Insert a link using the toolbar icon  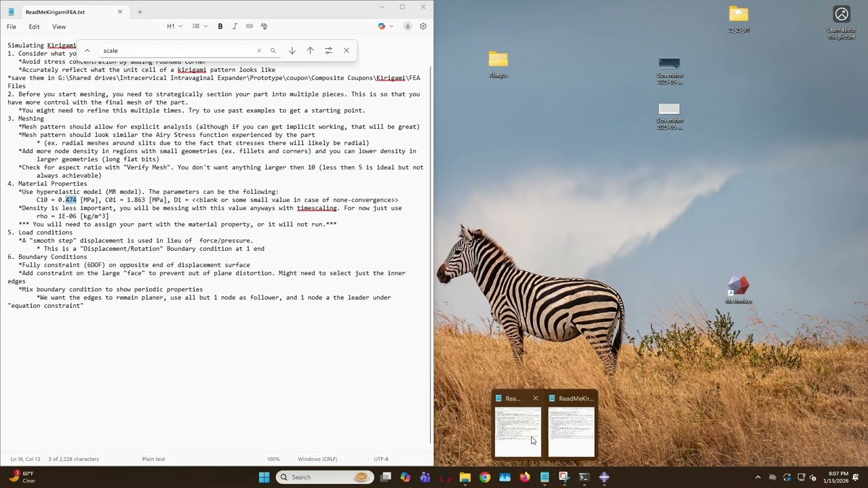click(250, 26)
